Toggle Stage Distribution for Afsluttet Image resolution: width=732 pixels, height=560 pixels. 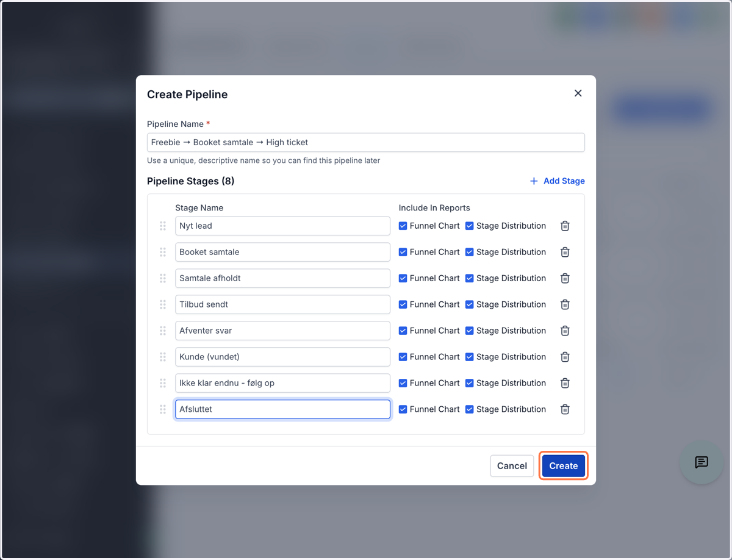coord(469,409)
